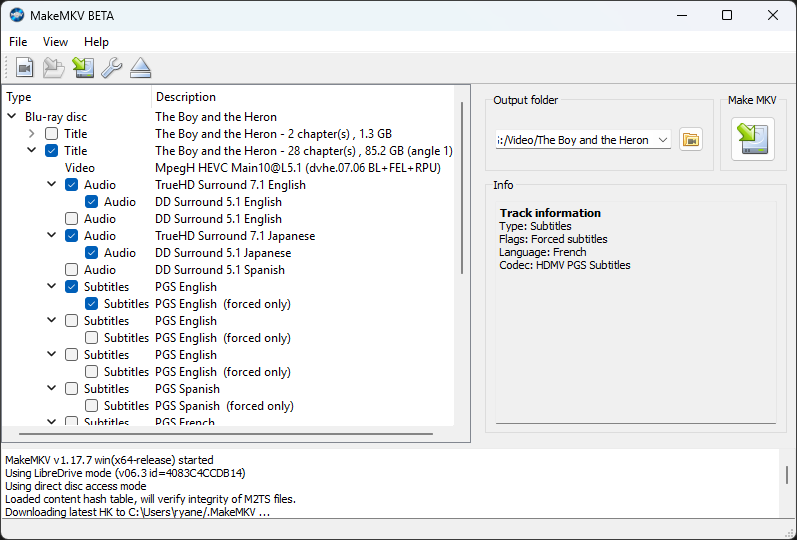Click 'Codec: HDMV PGS Subtitles' info text
Screen dimensions: 797x540
click(564, 265)
